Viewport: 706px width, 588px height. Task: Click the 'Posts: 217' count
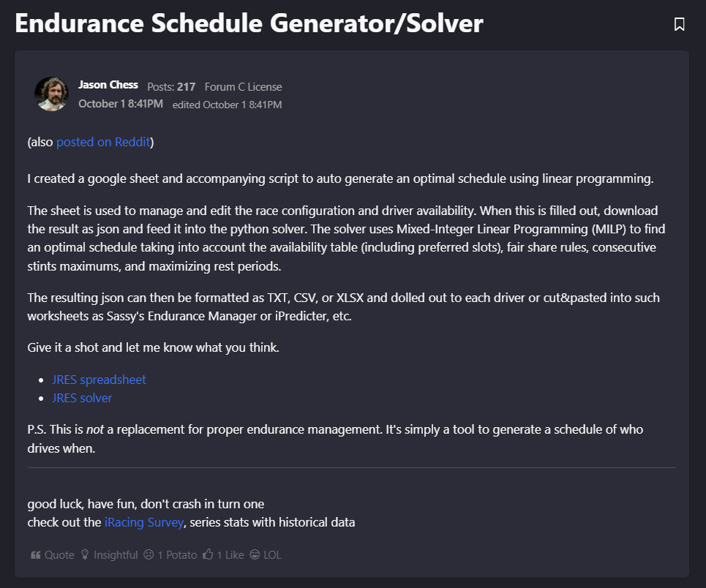tap(171, 86)
